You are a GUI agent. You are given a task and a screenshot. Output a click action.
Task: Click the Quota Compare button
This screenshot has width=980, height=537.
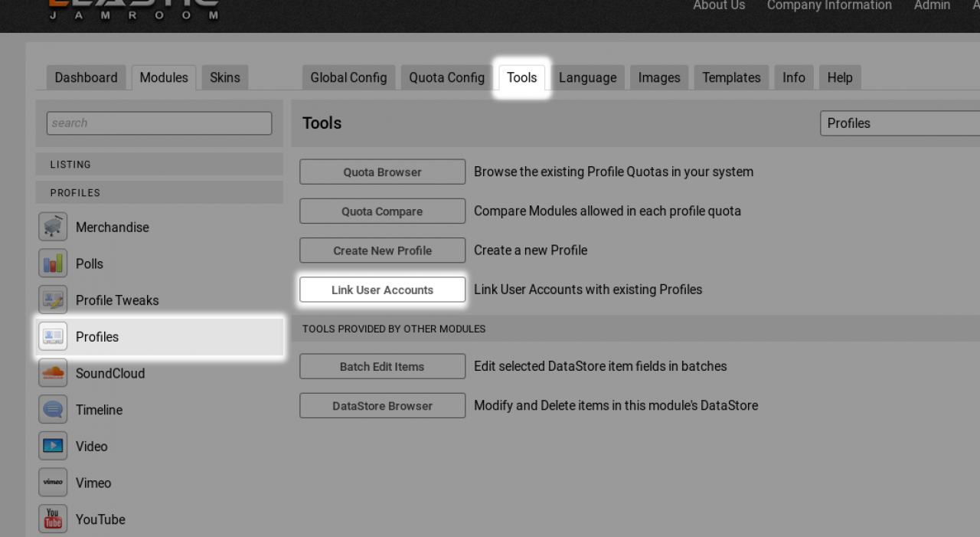pos(383,211)
